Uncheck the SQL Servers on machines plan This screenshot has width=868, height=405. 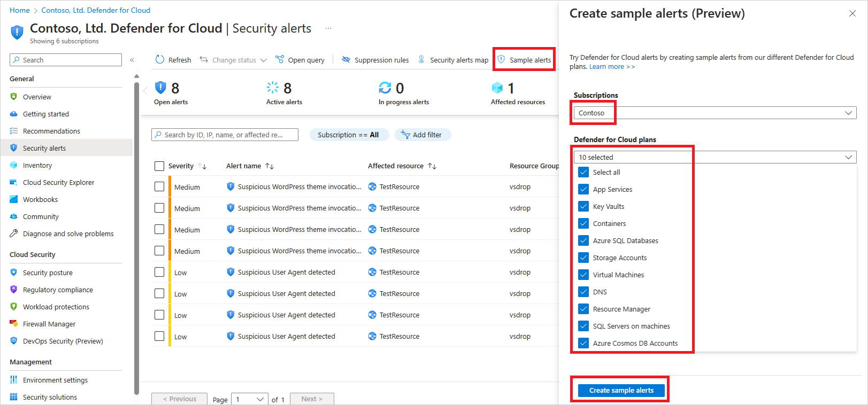583,326
